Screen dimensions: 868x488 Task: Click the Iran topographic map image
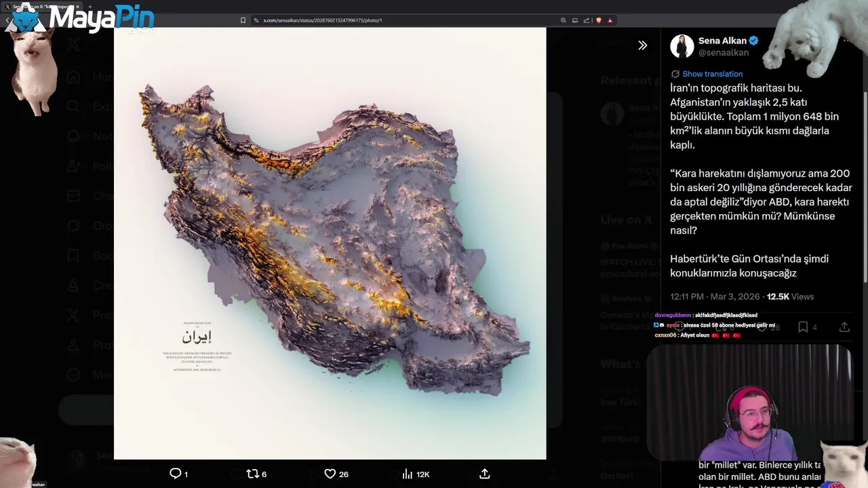[x=330, y=243]
